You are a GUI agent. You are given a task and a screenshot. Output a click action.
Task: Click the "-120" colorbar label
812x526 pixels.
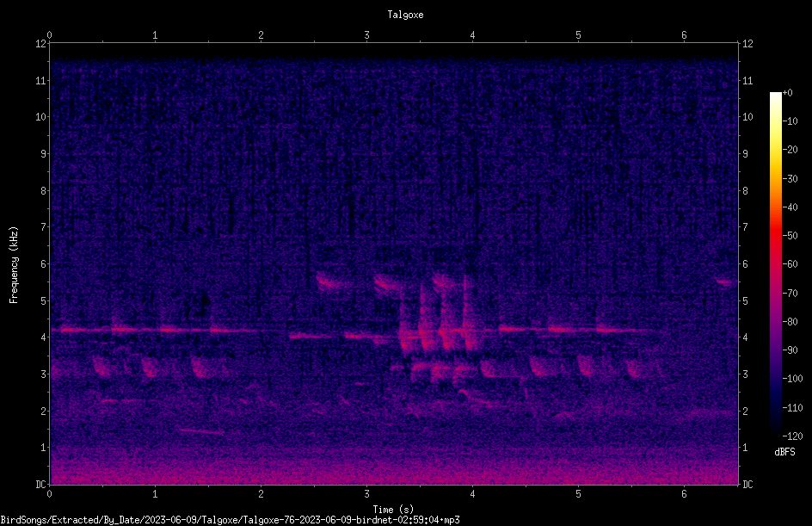click(x=792, y=436)
